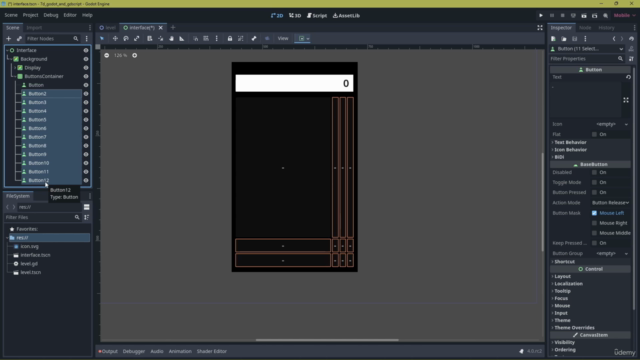Open the Movie Maker mode icon
This screenshot has width=640, height=360.
(x=605, y=16)
